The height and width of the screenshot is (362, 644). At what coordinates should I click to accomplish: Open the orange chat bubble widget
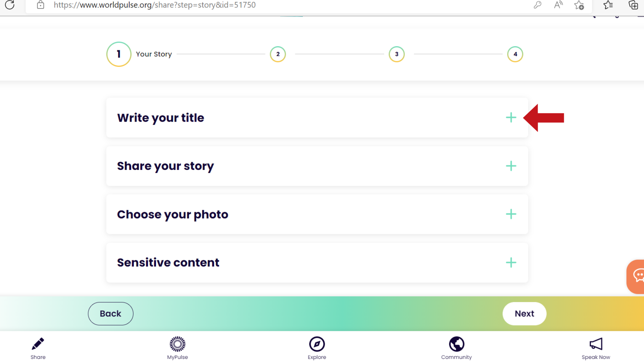[637, 276]
